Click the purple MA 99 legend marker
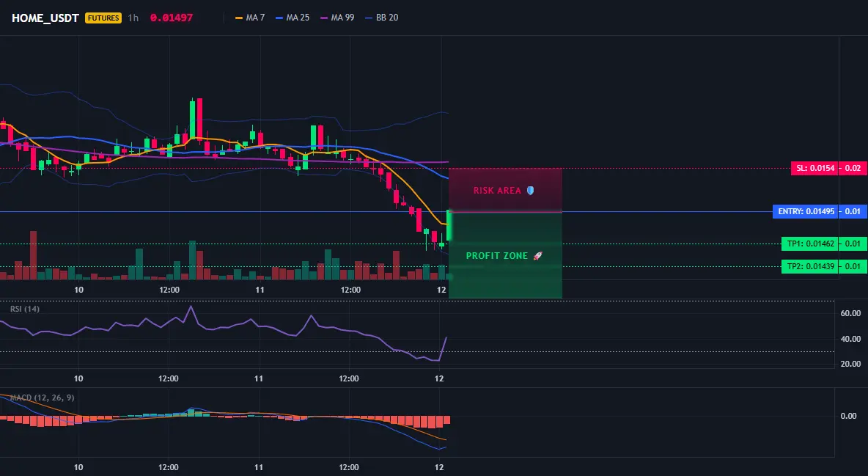Image resolution: width=868 pixels, height=476 pixels. point(324,18)
